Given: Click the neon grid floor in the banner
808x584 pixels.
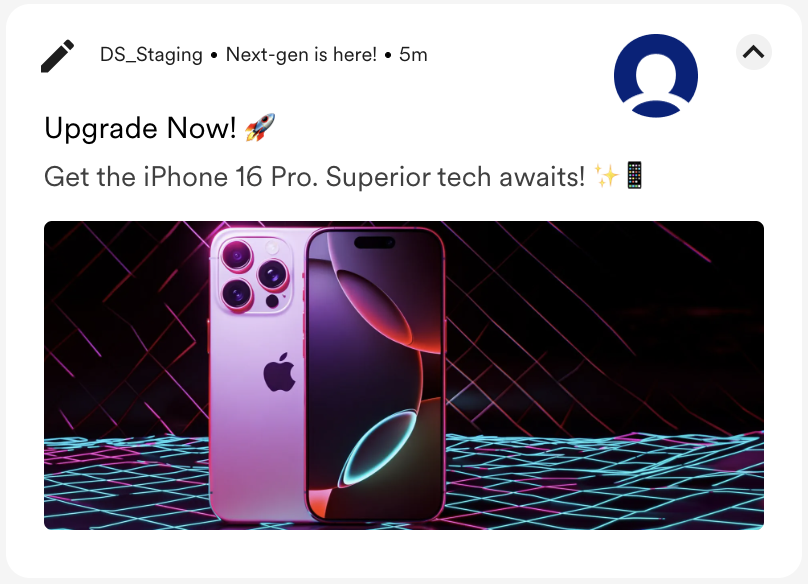Looking at the screenshot, I should click(604, 479).
